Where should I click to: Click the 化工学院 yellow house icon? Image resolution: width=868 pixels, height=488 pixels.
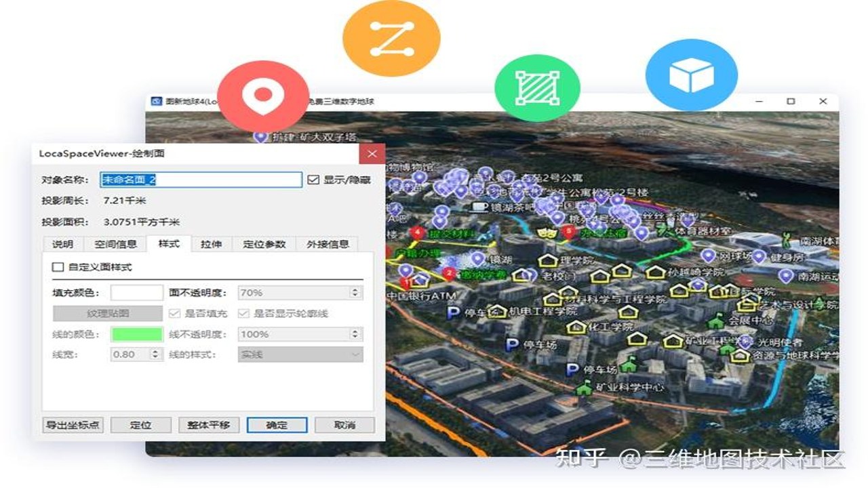(576, 327)
